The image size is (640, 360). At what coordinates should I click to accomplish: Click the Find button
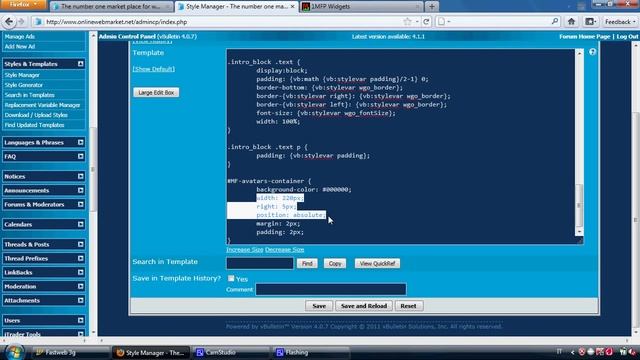[307, 264]
